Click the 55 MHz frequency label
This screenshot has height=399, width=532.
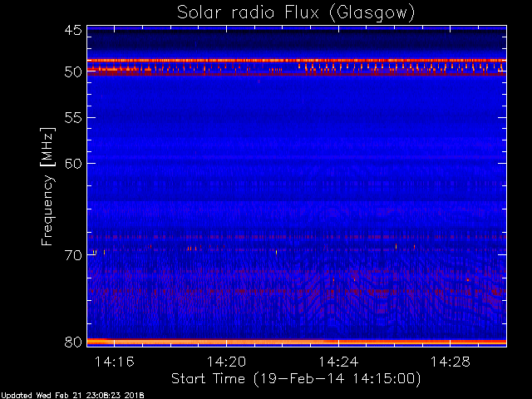[x=73, y=118]
